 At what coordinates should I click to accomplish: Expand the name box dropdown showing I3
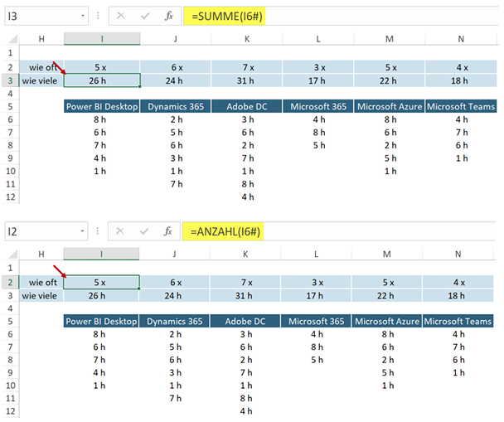(x=83, y=16)
